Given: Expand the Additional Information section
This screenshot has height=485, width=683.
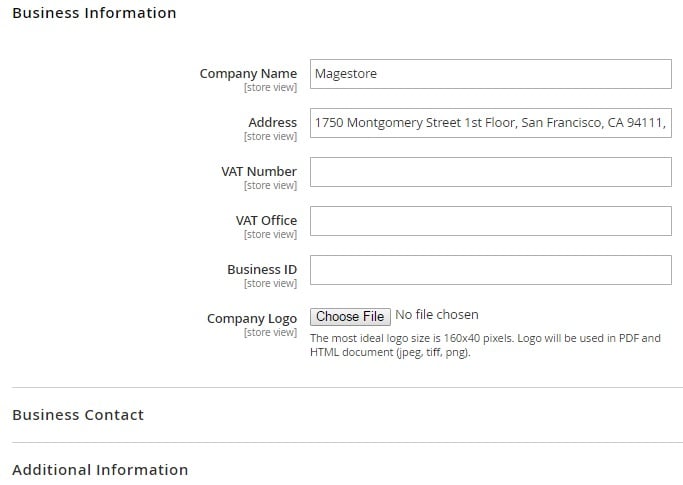Looking at the screenshot, I should 100,470.
